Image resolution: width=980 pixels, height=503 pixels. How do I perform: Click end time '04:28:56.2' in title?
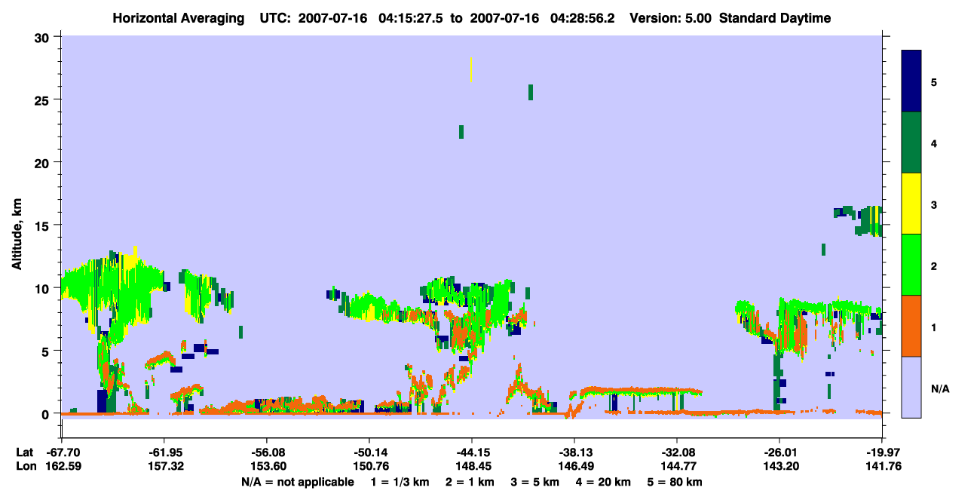tap(583, 18)
